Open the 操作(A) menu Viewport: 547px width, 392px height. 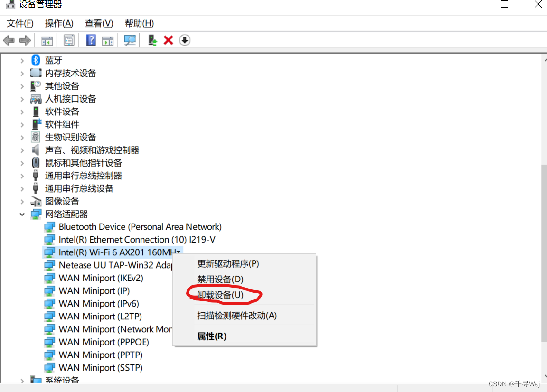point(59,23)
